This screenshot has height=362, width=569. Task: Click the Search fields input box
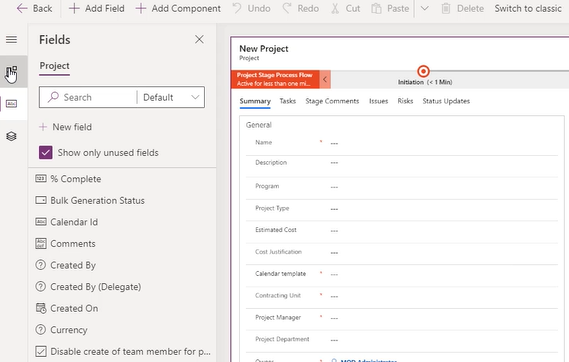point(88,97)
